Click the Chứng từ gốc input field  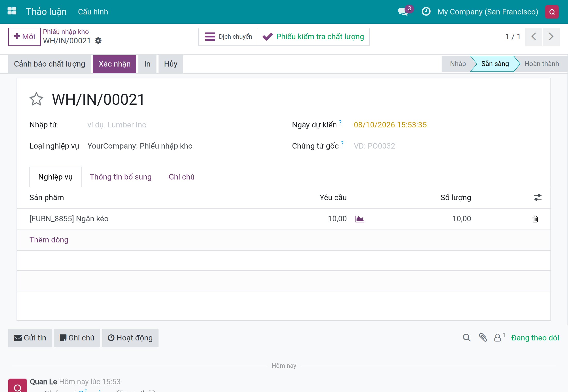tap(446, 146)
